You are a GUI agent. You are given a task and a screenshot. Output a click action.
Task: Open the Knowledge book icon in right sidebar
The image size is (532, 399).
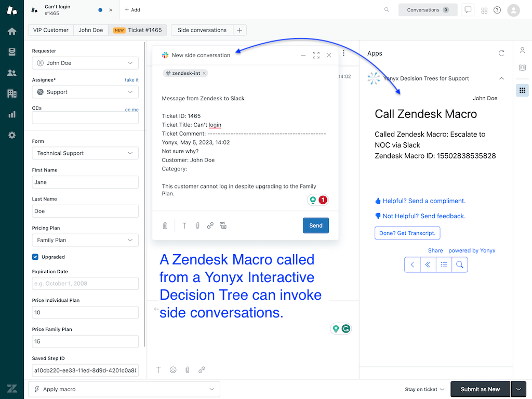tap(522, 68)
